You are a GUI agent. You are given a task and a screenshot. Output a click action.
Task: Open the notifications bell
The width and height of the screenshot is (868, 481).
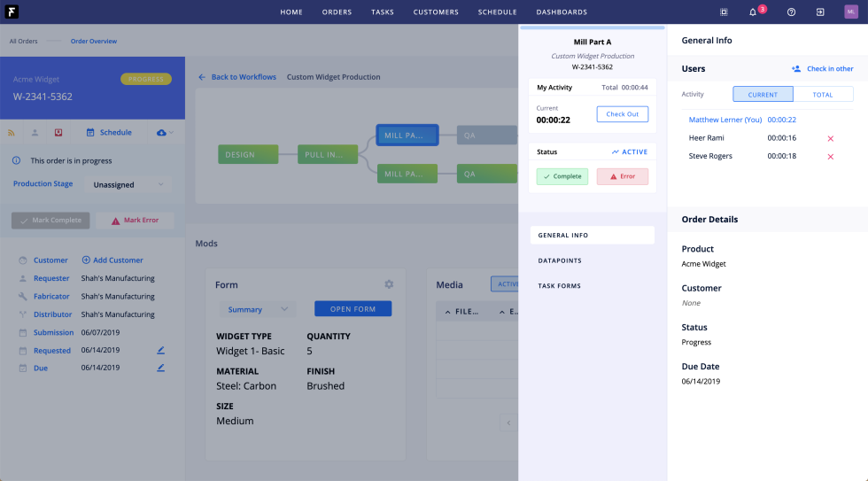coord(753,12)
